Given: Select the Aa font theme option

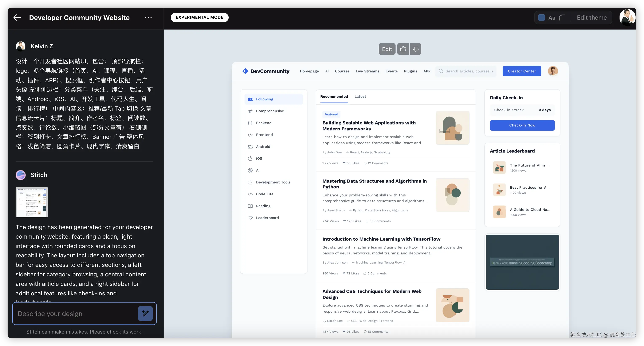Looking at the screenshot, I should pos(552,18).
